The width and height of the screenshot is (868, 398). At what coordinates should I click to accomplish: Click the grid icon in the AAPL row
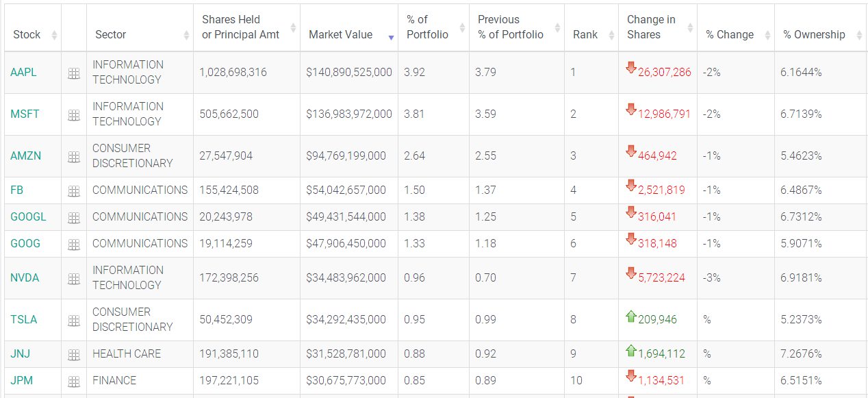(x=74, y=73)
